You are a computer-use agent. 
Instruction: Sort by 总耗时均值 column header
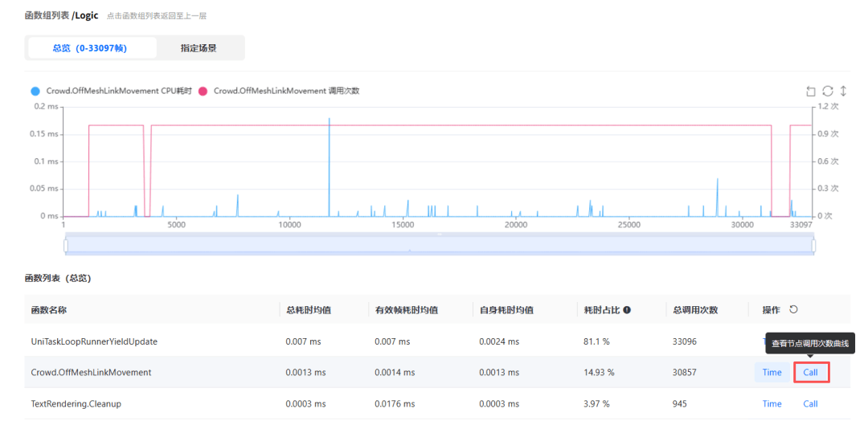(x=309, y=310)
